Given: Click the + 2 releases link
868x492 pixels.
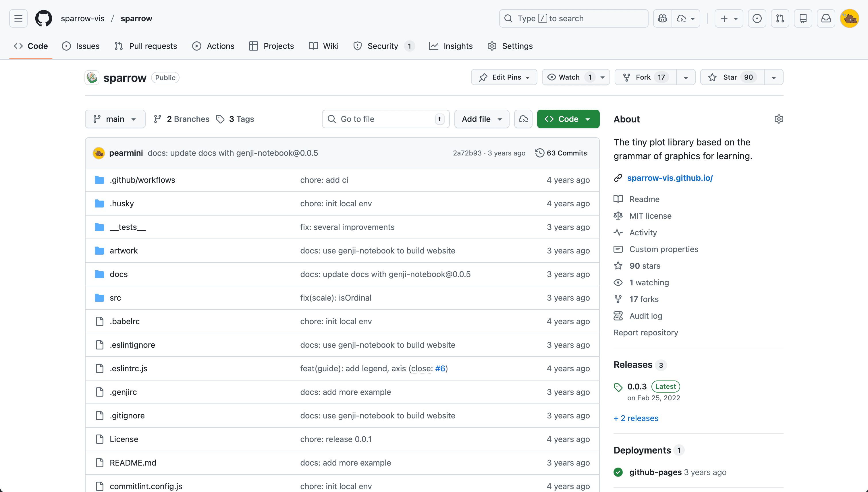Looking at the screenshot, I should [636, 418].
